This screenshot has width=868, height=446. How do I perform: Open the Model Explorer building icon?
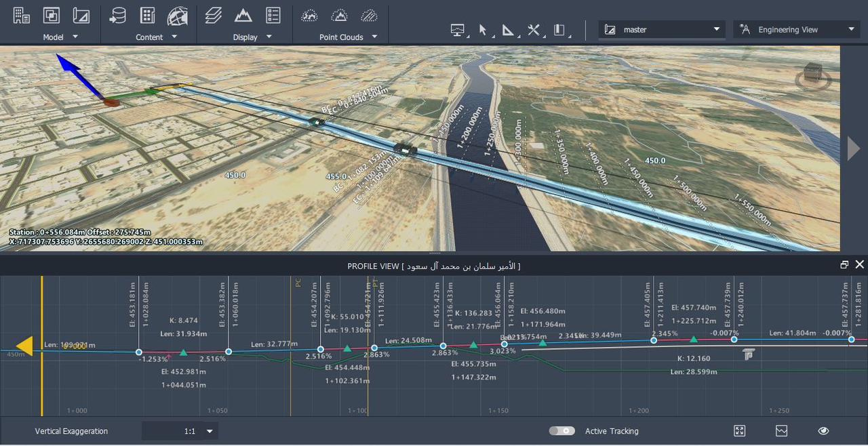22,15
